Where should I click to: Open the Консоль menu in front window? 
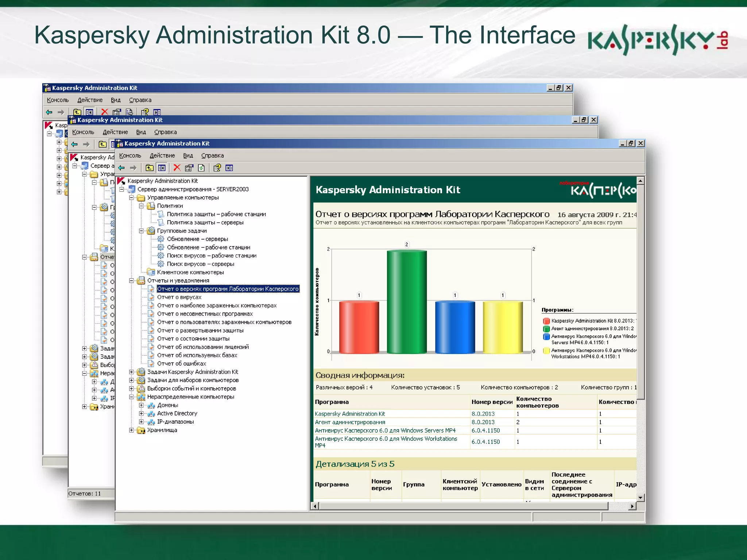coord(130,156)
